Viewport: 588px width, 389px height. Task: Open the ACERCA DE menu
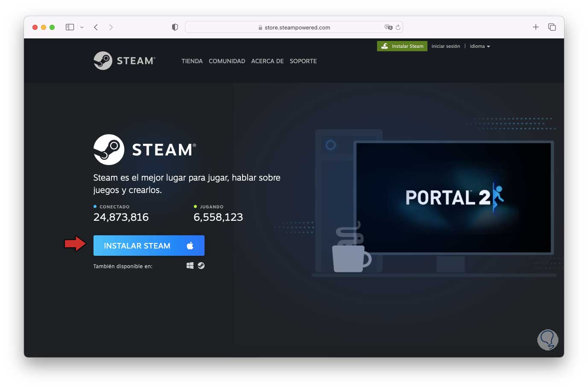[267, 61]
